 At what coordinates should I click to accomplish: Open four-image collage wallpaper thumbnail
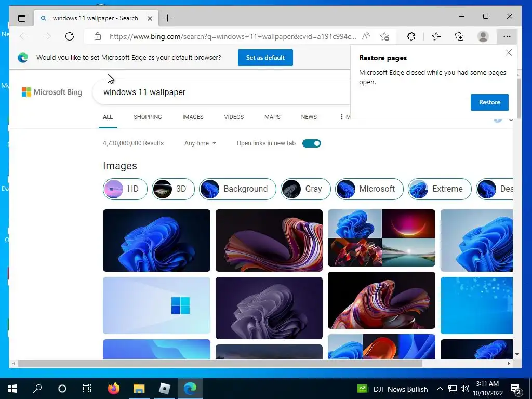(x=381, y=238)
